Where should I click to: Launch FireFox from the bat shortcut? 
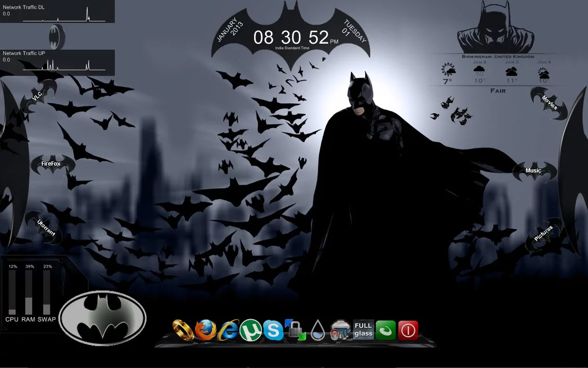point(51,163)
